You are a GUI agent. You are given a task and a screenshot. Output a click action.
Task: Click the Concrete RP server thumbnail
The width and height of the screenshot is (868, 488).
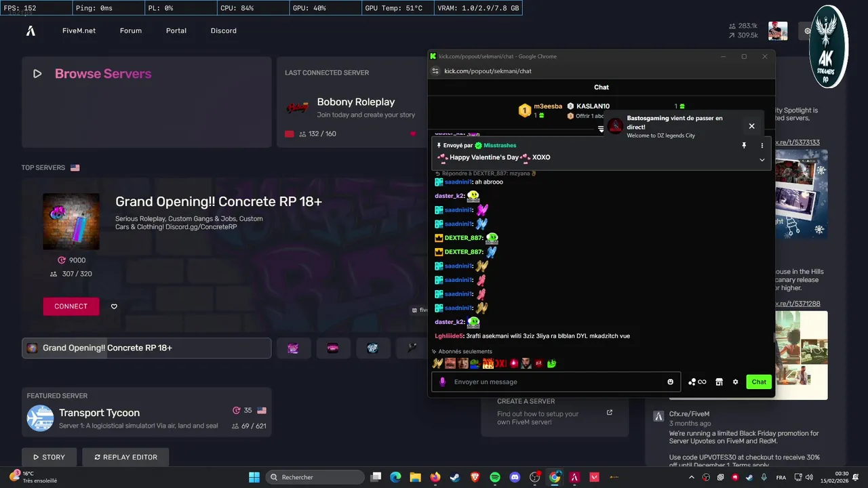pyautogui.click(x=71, y=222)
